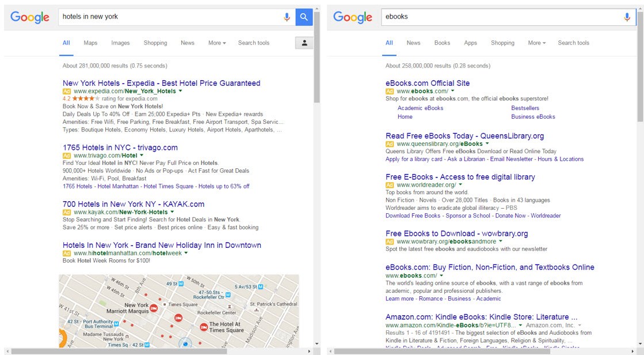The height and width of the screenshot is (355, 644).
Task: Open the account person icon button
Action: click(x=304, y=43)
